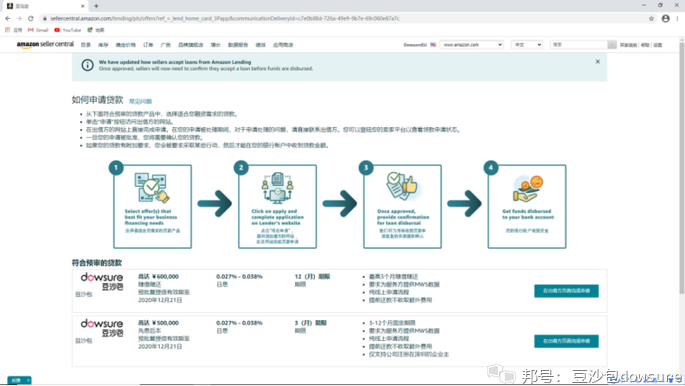Dismiss the Amazon Lending update banner
This screenshot has width=685, height=386.
(598, 62)
